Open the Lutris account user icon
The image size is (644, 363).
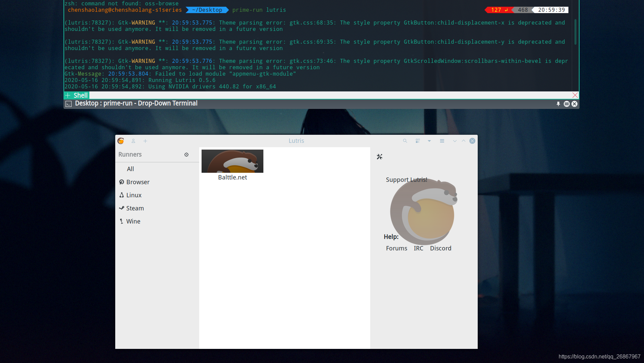pos(133,141)
